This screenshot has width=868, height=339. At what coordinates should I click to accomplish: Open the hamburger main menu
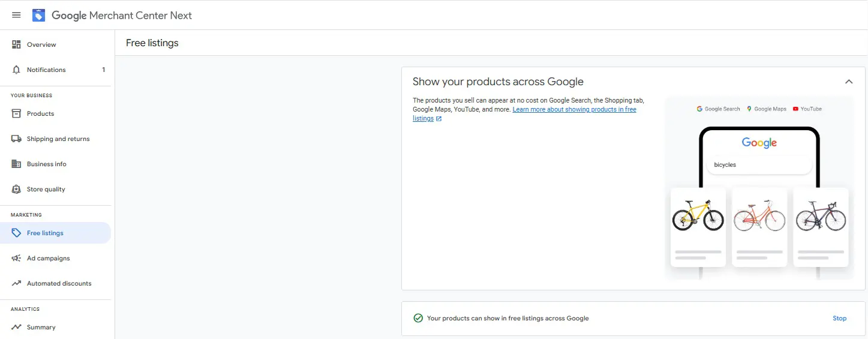coord(16,15)
